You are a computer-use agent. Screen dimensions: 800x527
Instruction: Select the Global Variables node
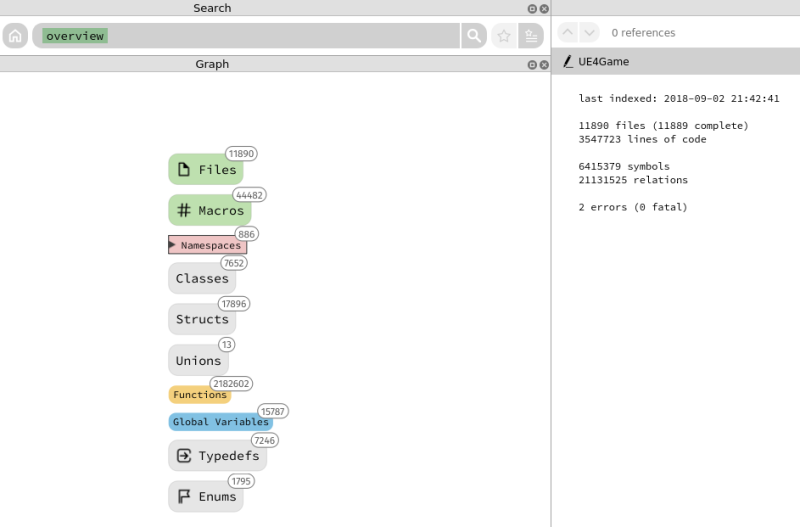[220, 422]
